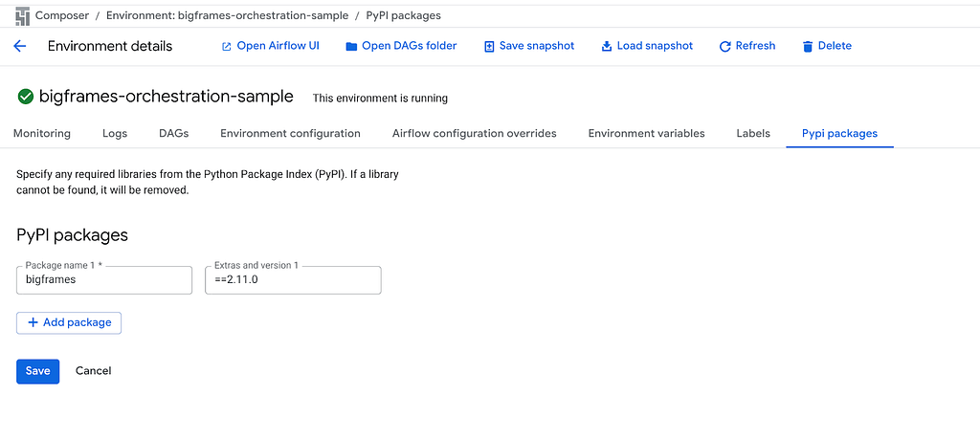Click the Add package button

click(69, 323)
